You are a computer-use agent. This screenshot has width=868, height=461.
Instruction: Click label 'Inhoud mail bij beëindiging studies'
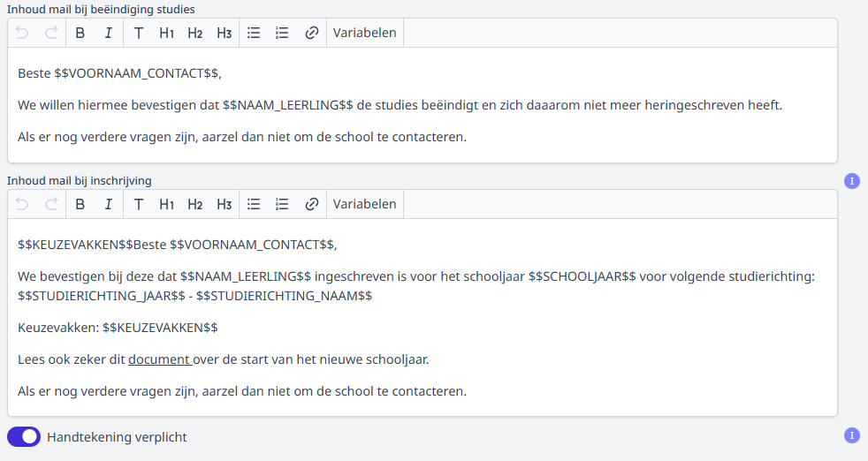(101, 10)
